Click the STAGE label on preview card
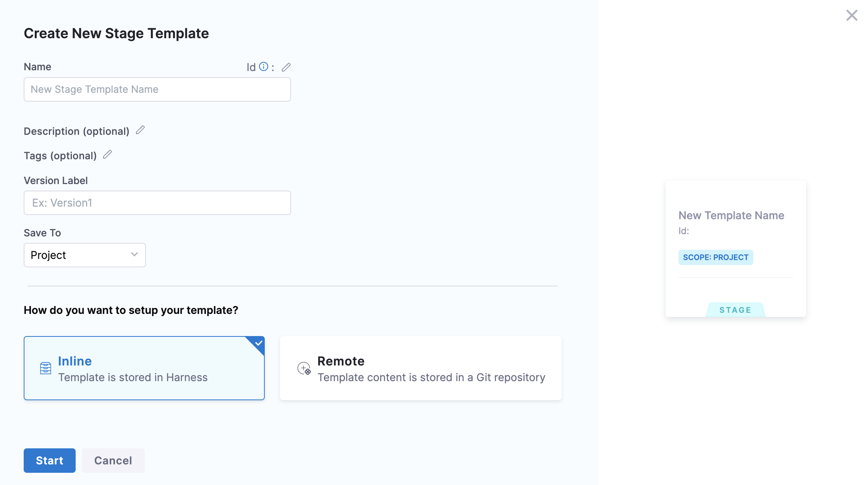 [735, 310]
